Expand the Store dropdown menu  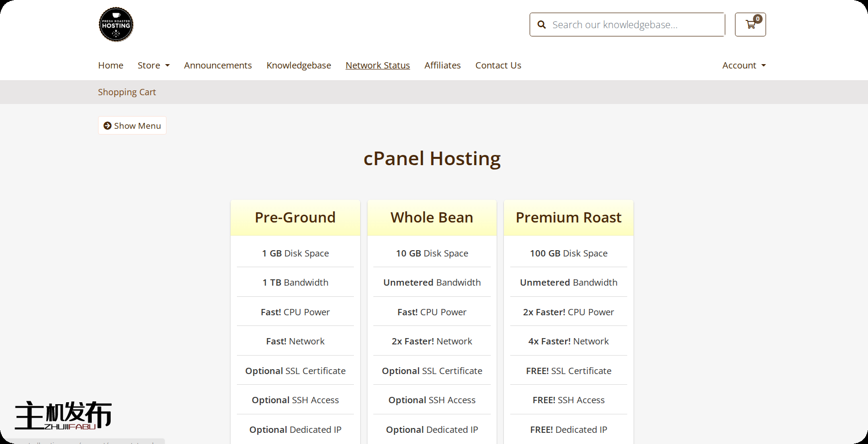(153, 66)
